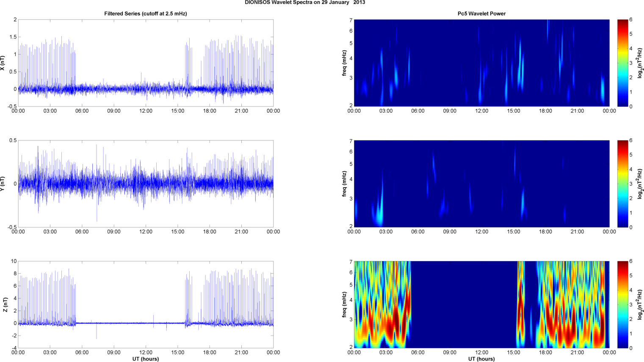Viewport: 644px width, 362px height.
Task: Click the main title 'DIONISOS Wavelet Spectra on 29 January 2013'
Action: click(305, 3)
